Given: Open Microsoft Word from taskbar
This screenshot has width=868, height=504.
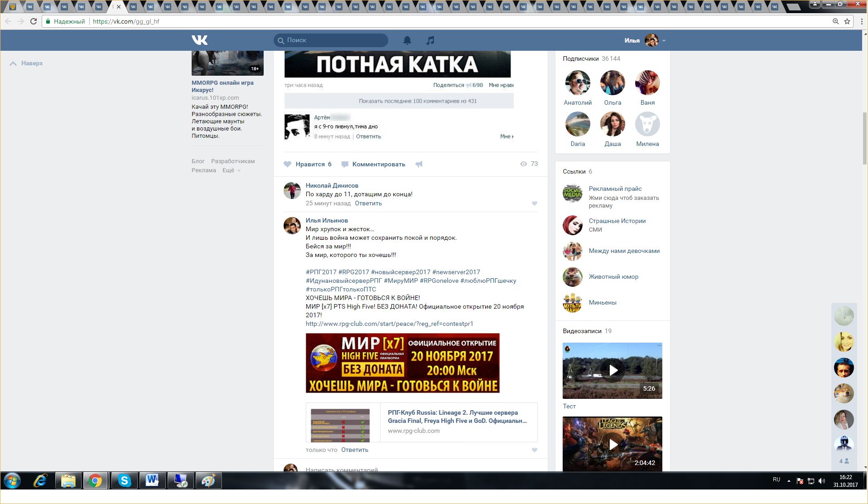Looking at the screenshot, I should (x=152, y=480).
